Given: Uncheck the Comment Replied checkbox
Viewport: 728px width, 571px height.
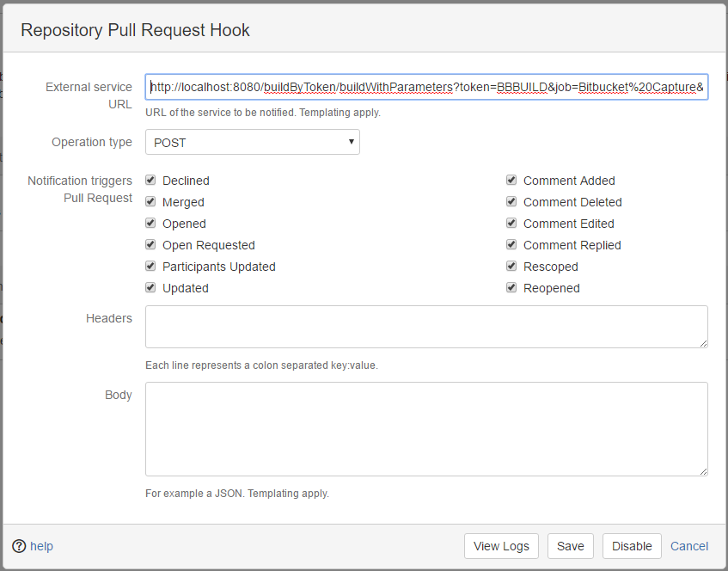Looking at the screenshot, I should click(x=511, y=245).
